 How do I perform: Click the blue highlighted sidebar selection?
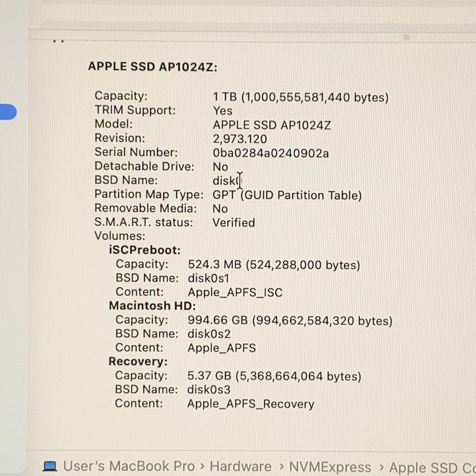(x=8, y=112)
